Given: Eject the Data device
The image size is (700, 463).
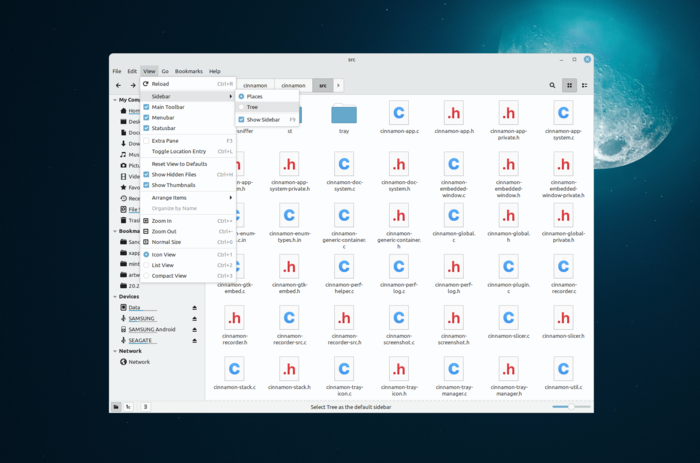Looking at the screenshot, I should click(x=195, y=308).
